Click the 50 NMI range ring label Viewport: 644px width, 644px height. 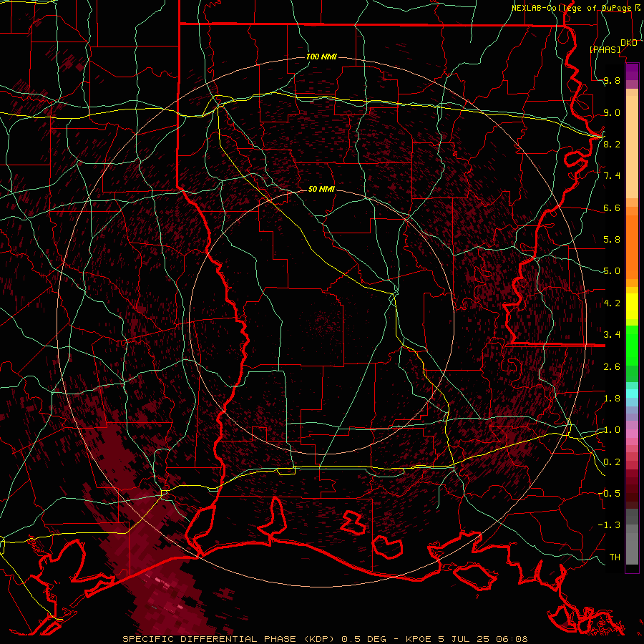(x=321, y=189)
